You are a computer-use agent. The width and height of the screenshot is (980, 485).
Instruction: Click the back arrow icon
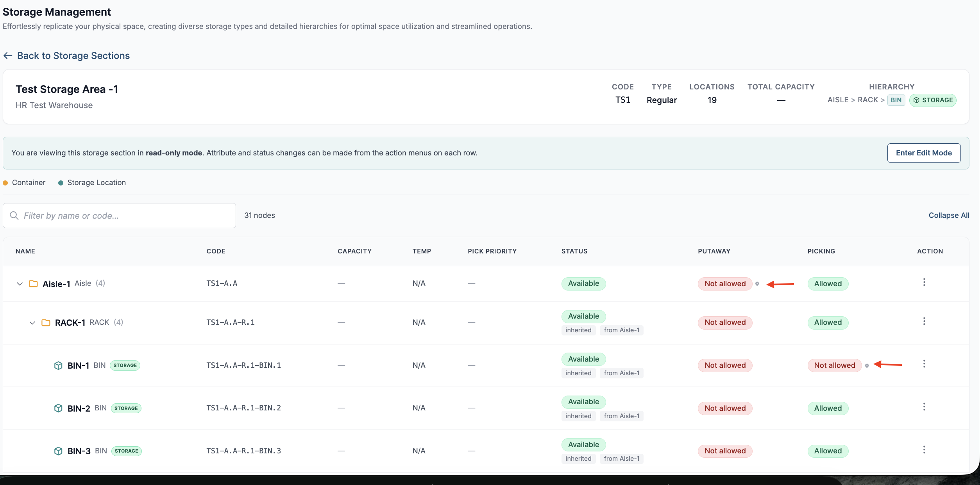(8, 56)
